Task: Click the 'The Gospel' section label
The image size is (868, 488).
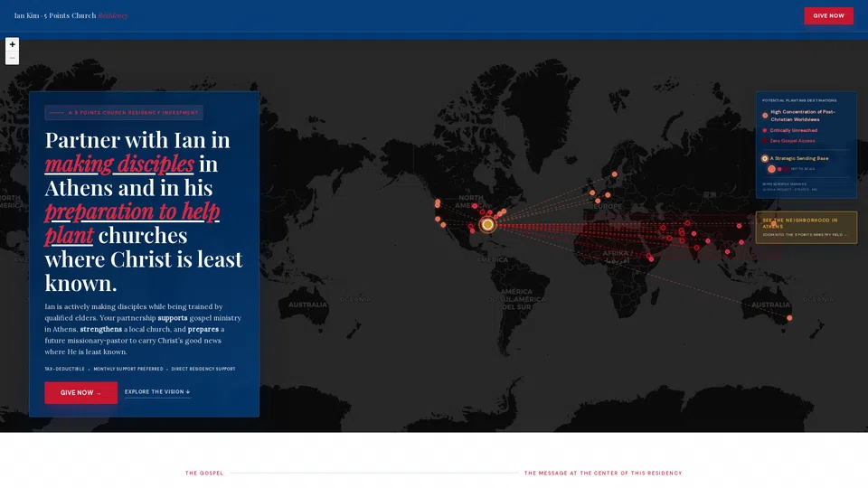Action: click(x=204, y=473)
